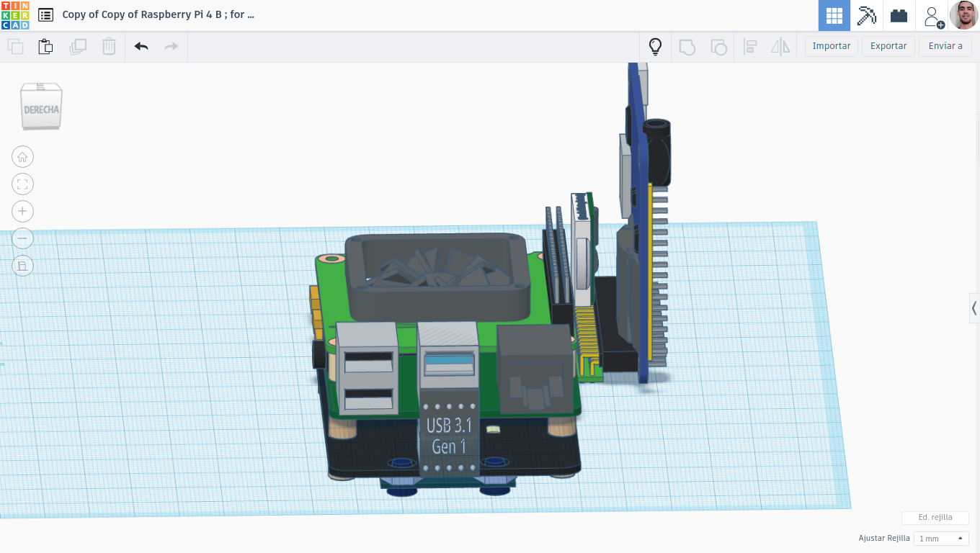The image size is (980, 553).
Task: Redo the last action
Action: click(x=171, y=47)
